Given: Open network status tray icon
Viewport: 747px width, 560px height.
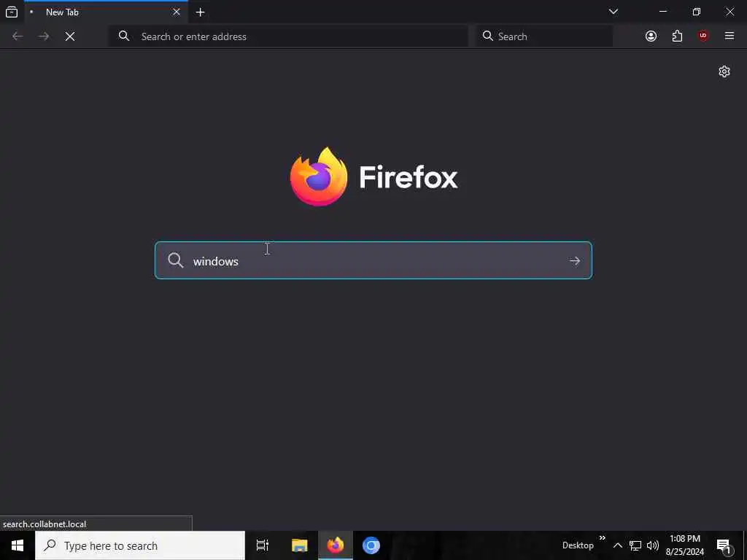Looking at the screenshot, I should tap(635, 545).
